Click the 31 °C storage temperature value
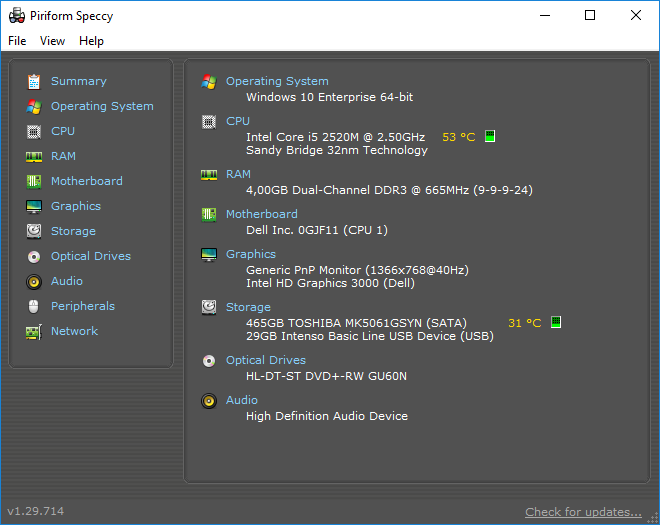The image size is (660, 525). (x=524, y=323)
